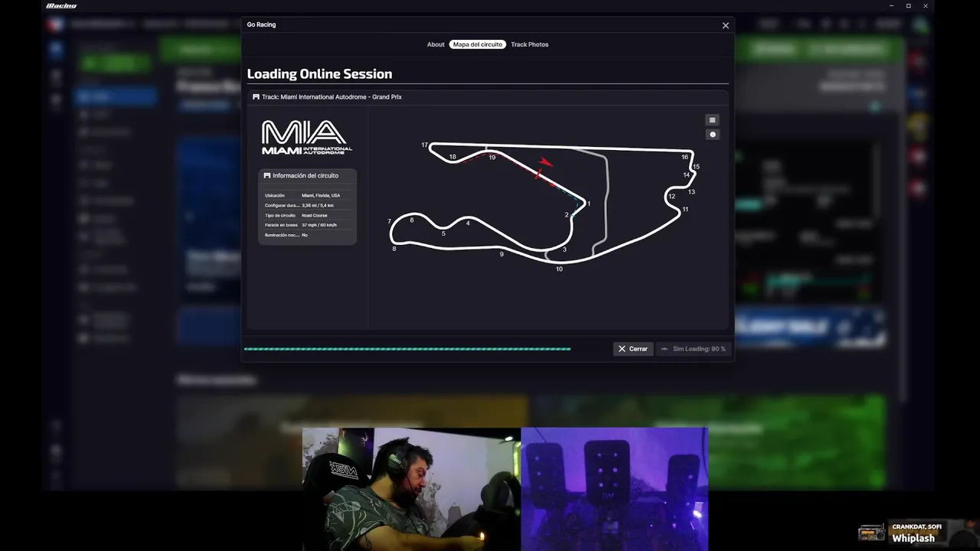Toggle the square list icon on the map
The image size is (980, 551).
[x=712, y=119]
